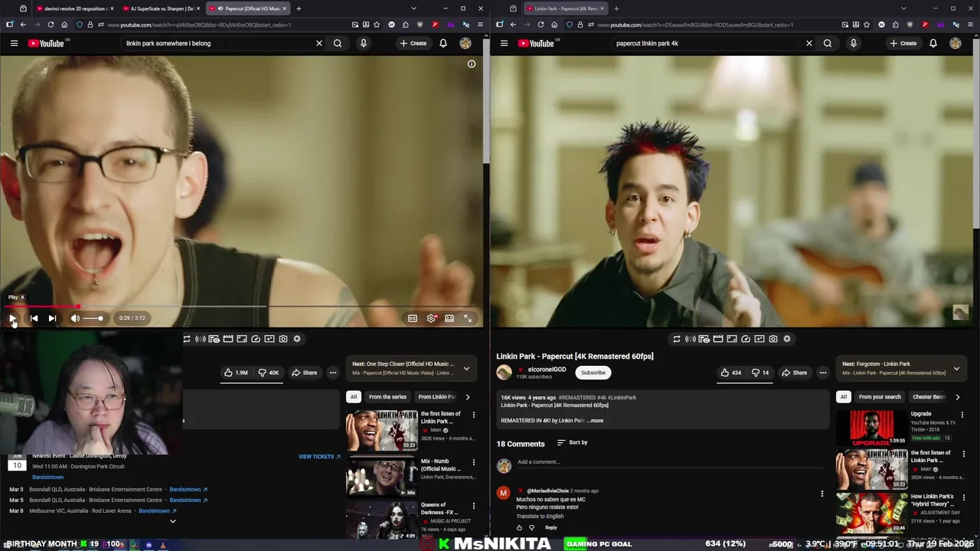
Task: Enter fullscreen on left player
Action: coord(468,318)
